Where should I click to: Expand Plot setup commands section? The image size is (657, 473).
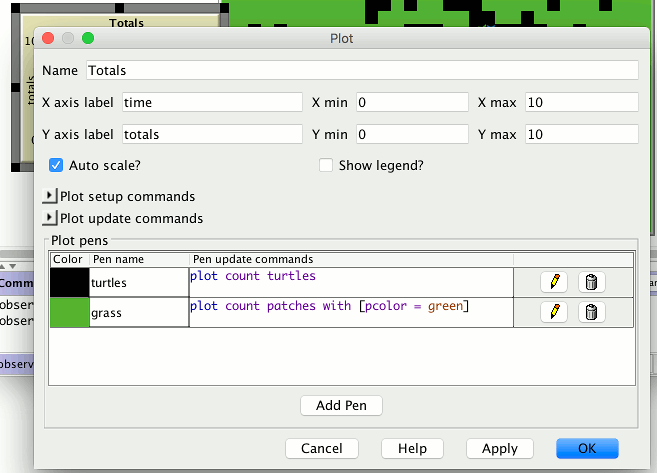[50, 197]
